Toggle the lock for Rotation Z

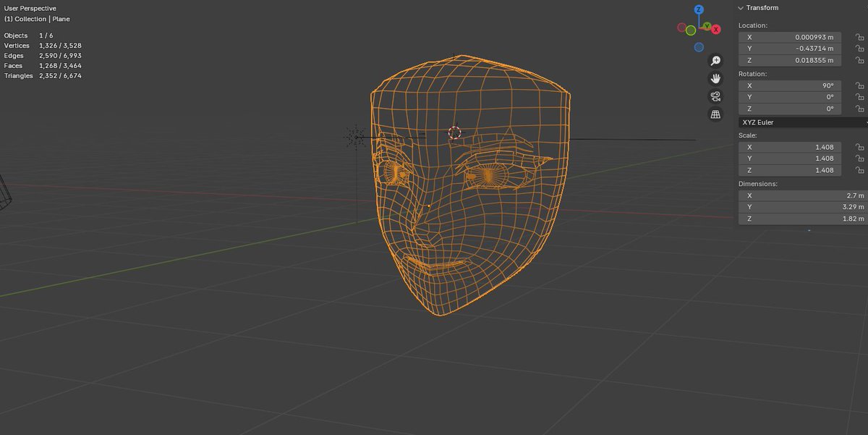[x=859, y=109]
